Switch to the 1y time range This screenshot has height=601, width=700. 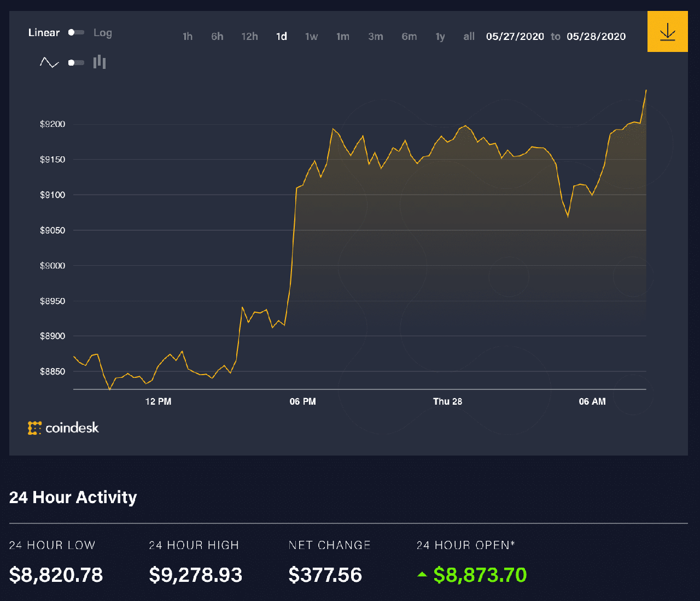tap(440, 37)
